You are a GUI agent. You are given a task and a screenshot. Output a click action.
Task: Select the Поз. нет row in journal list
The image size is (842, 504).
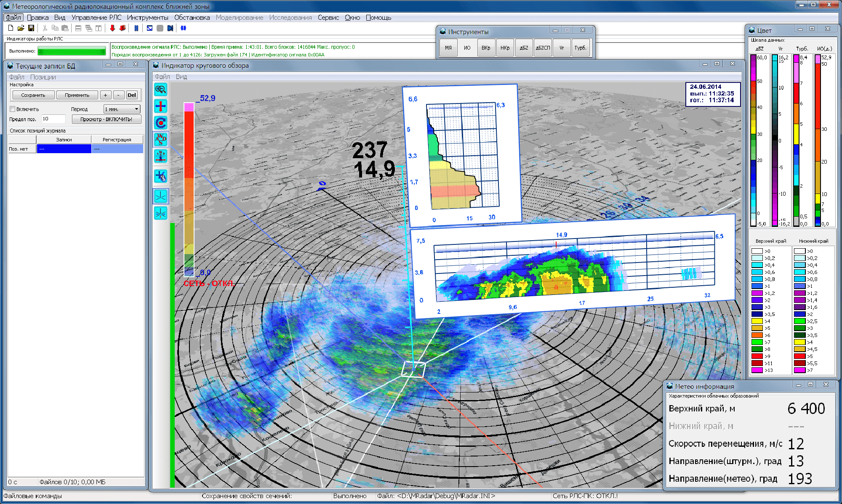pos(76,149)
